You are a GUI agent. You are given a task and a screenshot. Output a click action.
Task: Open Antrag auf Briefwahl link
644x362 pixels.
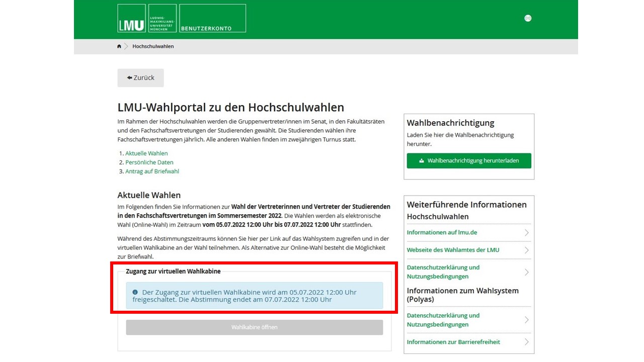coord(152,171)
